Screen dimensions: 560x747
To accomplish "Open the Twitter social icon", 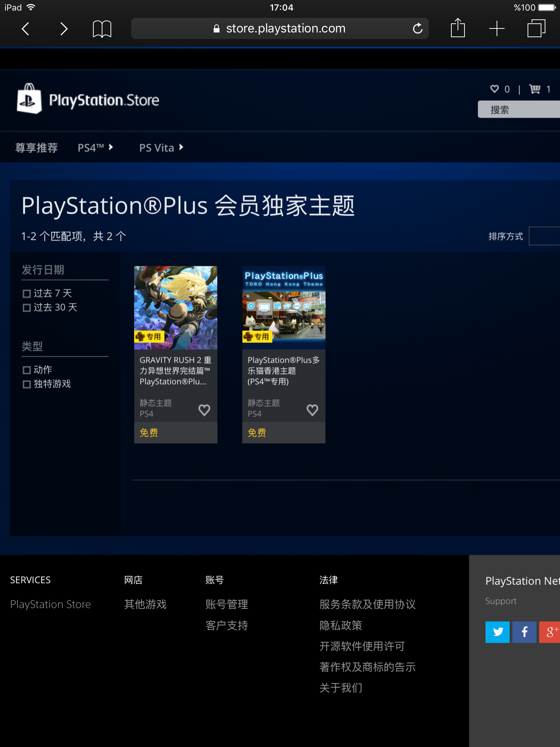I will [498, 632].
